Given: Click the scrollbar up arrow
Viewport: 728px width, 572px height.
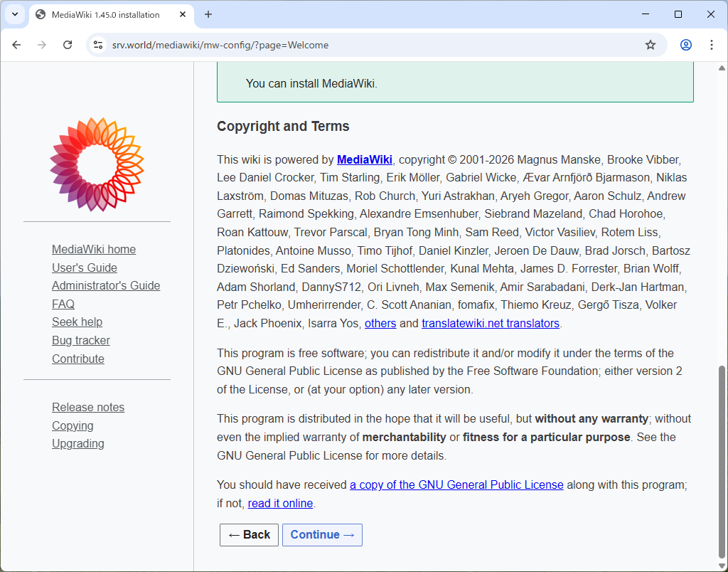Looking at the screenshot, I should point(722,68).
